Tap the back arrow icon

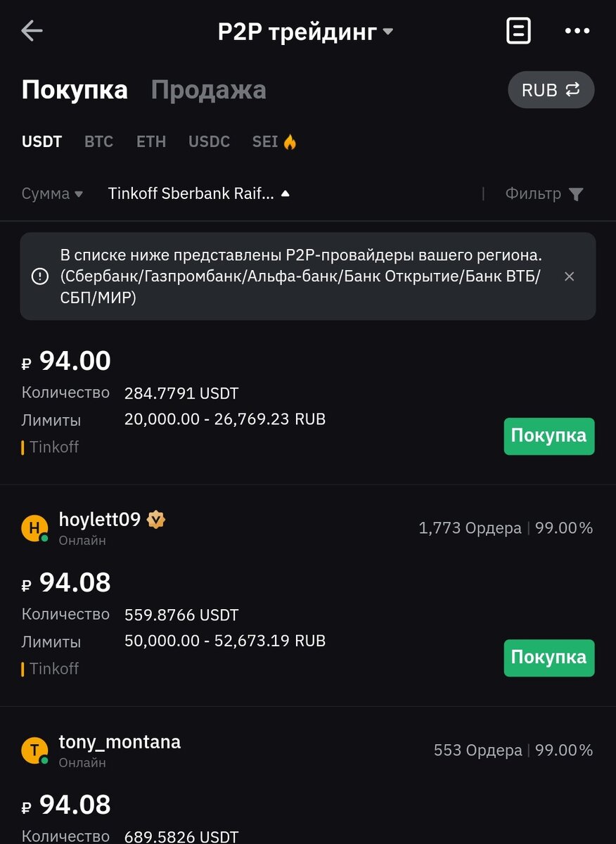coord(32,31)
